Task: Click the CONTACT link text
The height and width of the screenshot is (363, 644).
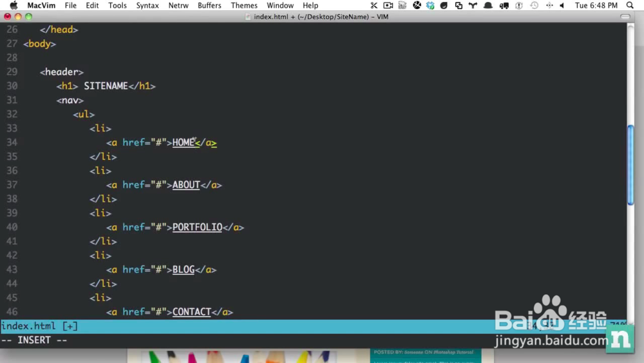Action: coord(191,312)
